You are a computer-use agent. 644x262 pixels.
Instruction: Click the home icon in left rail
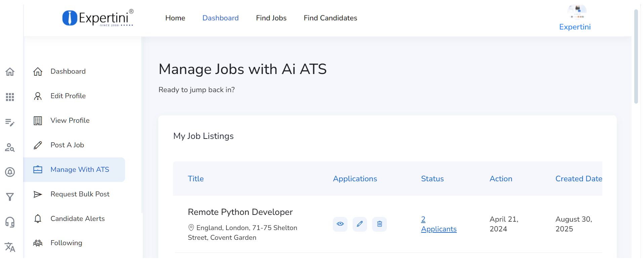10,72
